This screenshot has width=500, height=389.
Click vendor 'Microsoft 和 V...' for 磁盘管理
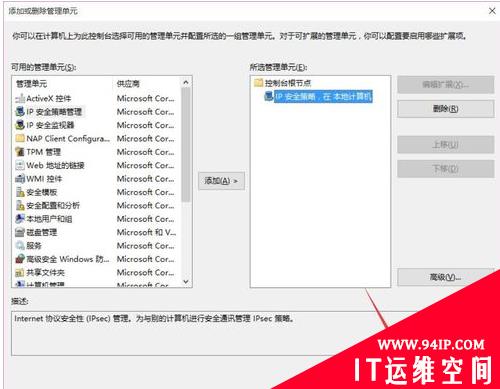click(x=146, y=232)
